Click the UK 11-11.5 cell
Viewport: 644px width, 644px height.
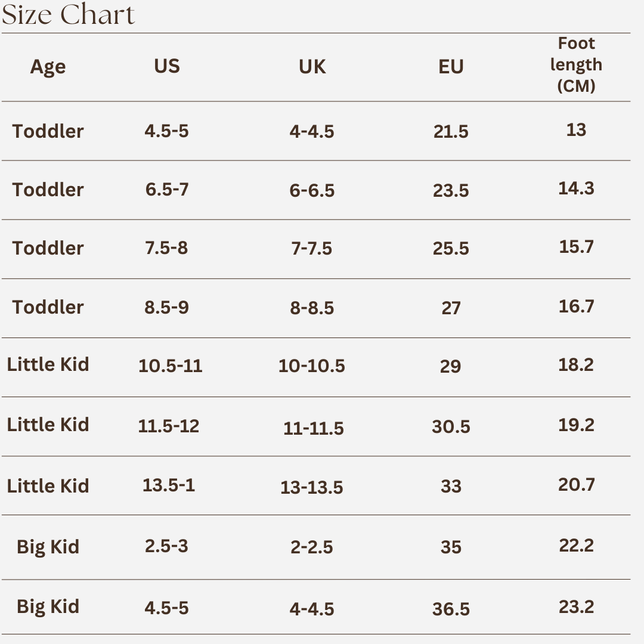(314, 428)
